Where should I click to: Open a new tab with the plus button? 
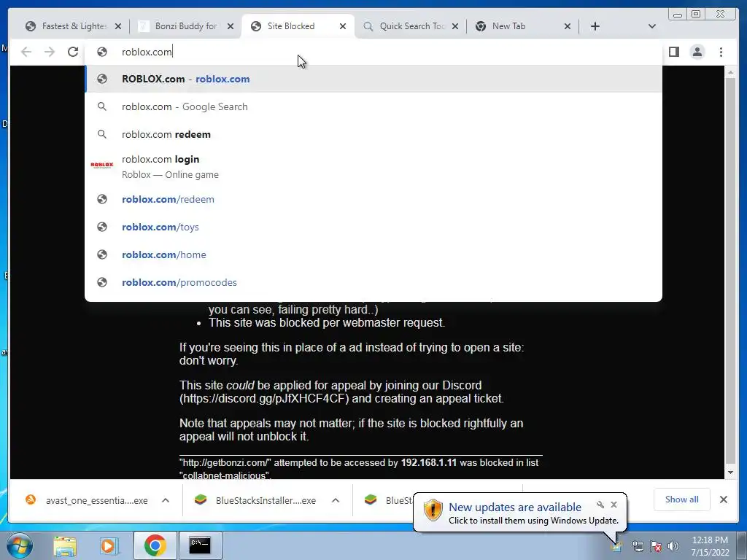[x=595, y=26]
